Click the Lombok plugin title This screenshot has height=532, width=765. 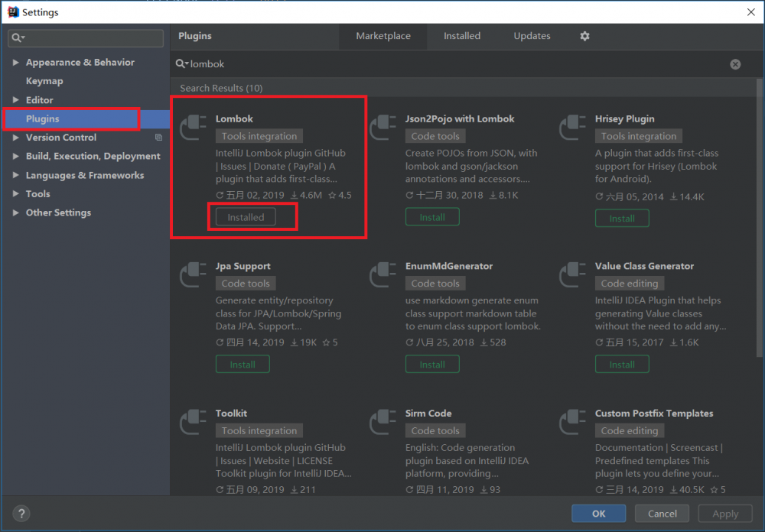tap(234, 118)
